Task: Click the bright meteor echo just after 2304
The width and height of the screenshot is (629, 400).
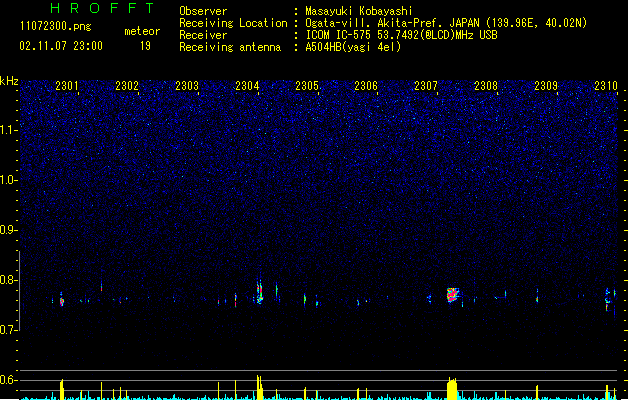Action: coord(260,292)
